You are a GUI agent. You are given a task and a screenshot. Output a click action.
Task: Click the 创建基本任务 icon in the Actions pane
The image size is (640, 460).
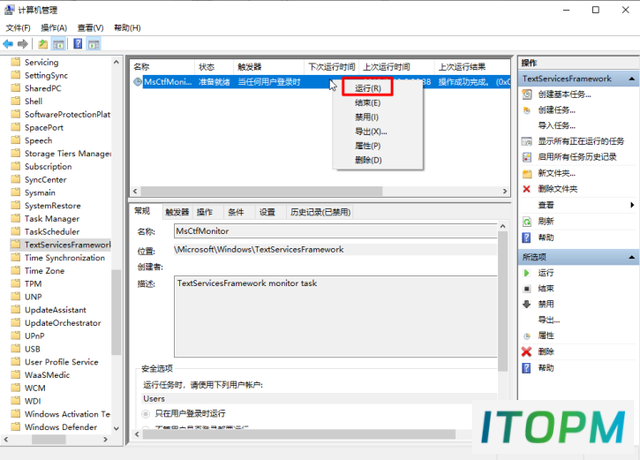tap(527, 94)
